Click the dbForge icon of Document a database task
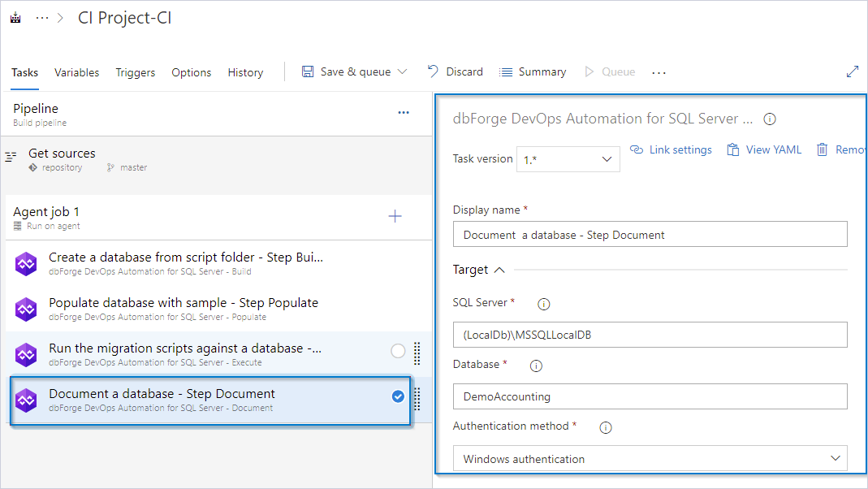 tap(26, 400)
